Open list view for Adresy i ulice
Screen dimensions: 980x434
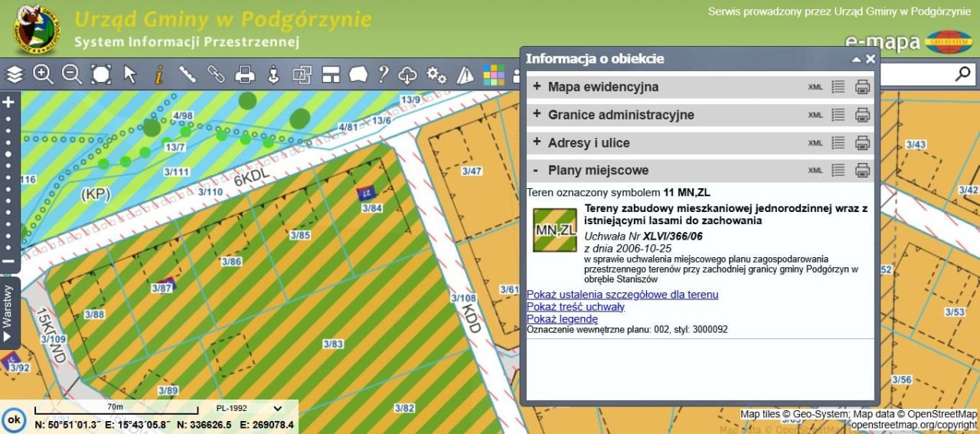pyautogui.click(x=838, y=142)
